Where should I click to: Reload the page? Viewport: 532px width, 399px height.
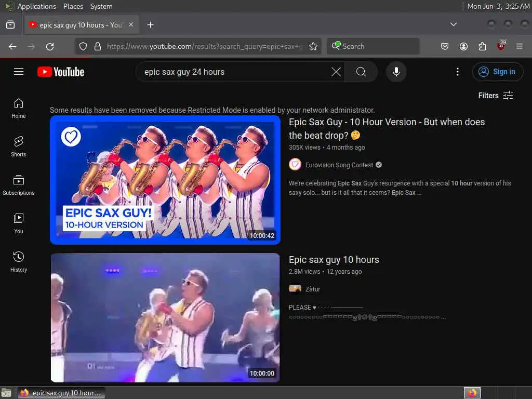coord(50,46)
